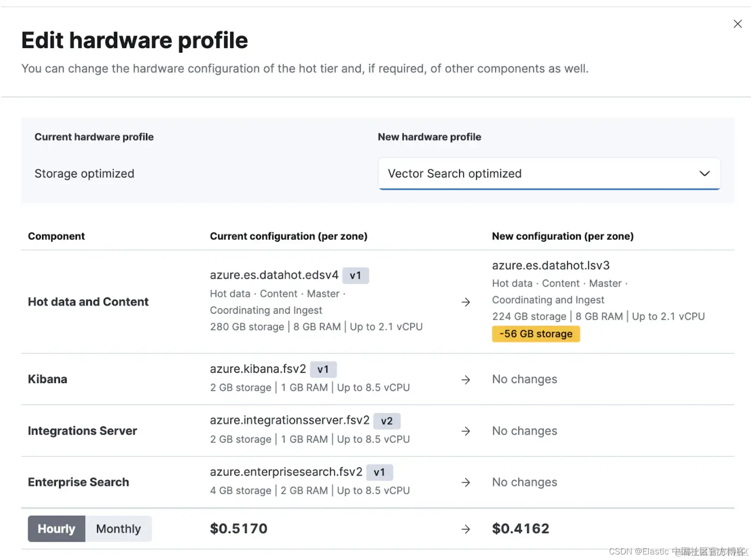Viewport: 752px width, 560px height.
Task: Click the arrow in Integrations Server row
Action: 466,431
